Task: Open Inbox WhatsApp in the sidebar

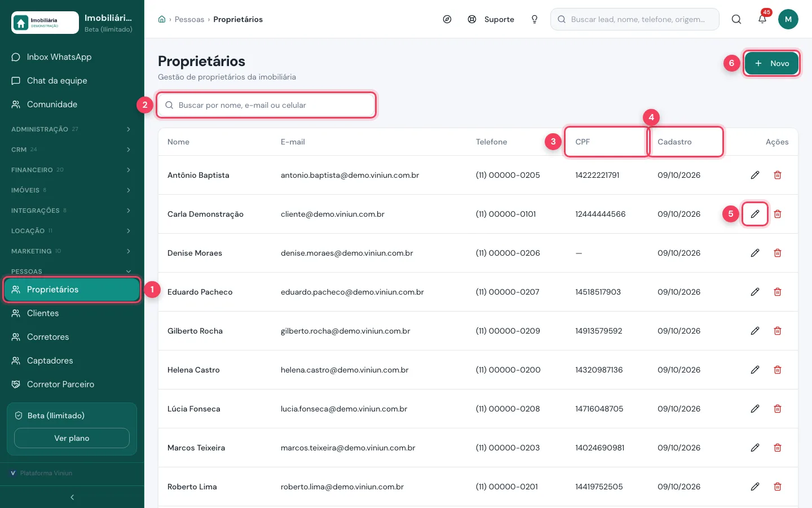Action: (x=72, y=57)
